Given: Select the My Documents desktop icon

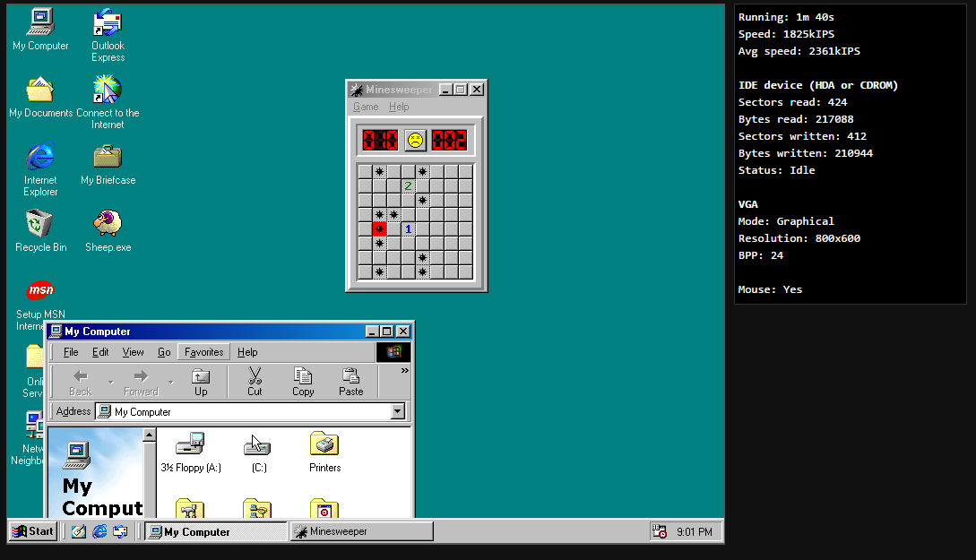Looking at the screenshot, I should point(40,97).
